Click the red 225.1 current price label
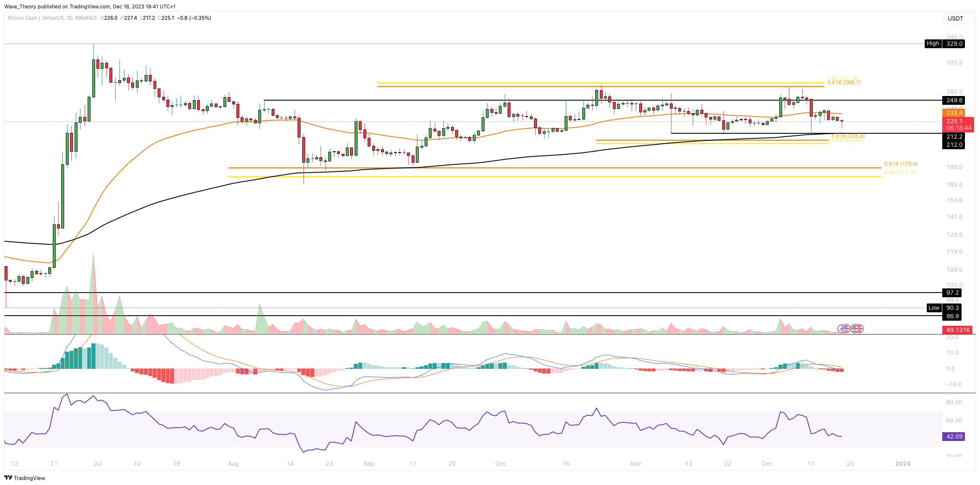 (954, 121)
